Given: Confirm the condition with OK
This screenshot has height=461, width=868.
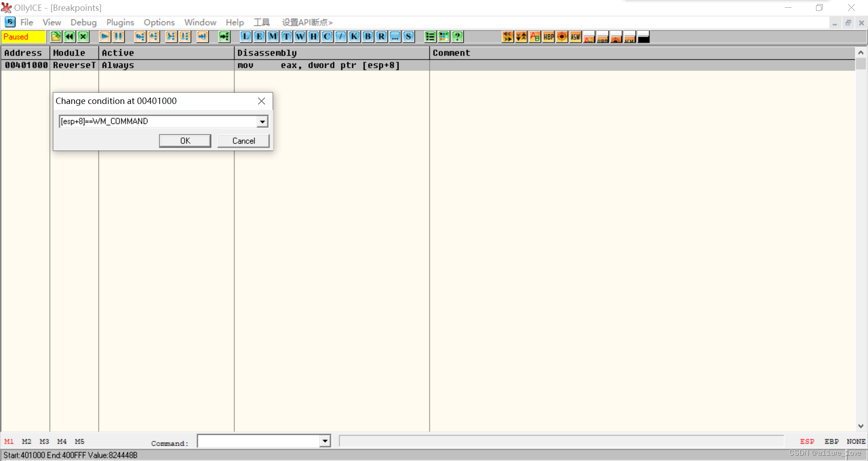Looking at the screenshot, I should pos(185,141).
